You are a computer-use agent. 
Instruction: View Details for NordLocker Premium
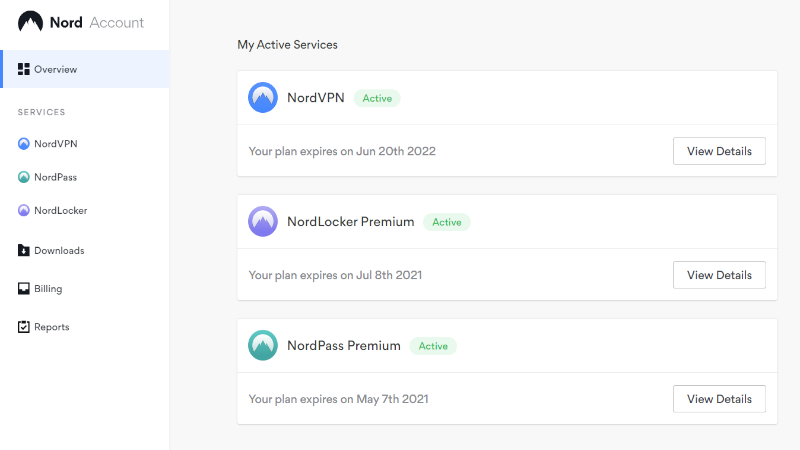719,275
